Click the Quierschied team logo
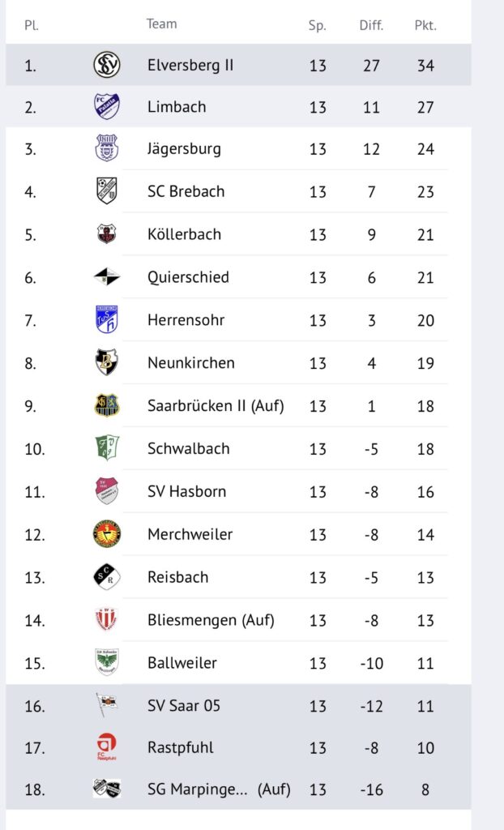 107,277
